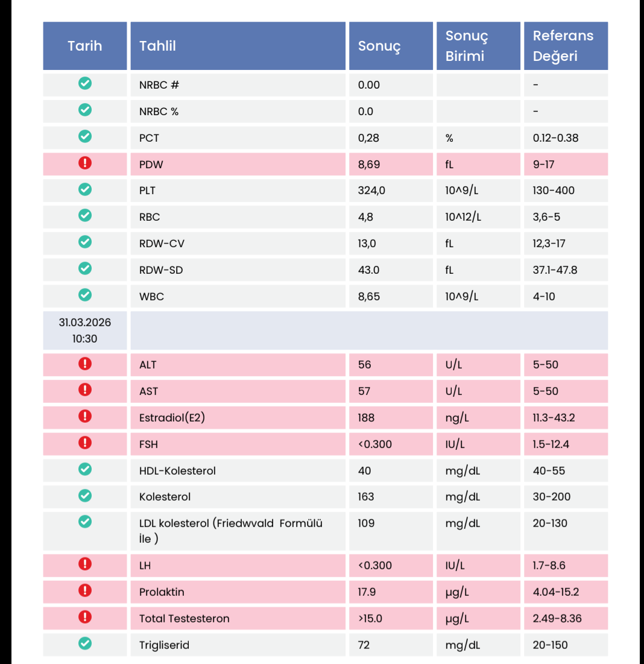Click the green check icon beside WBC
The image size is (644, 664).
pos(85,296)
